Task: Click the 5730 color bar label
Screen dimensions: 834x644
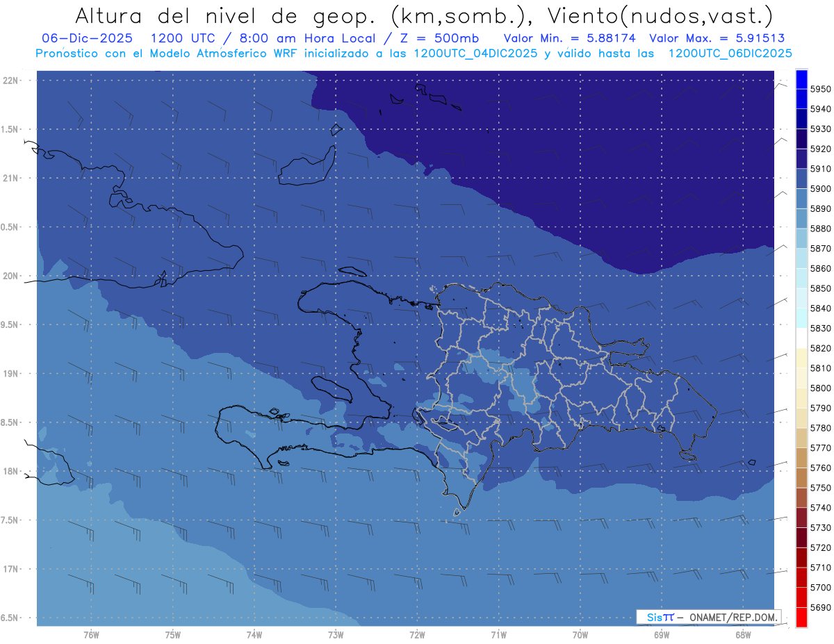Action: click(821, 527)
